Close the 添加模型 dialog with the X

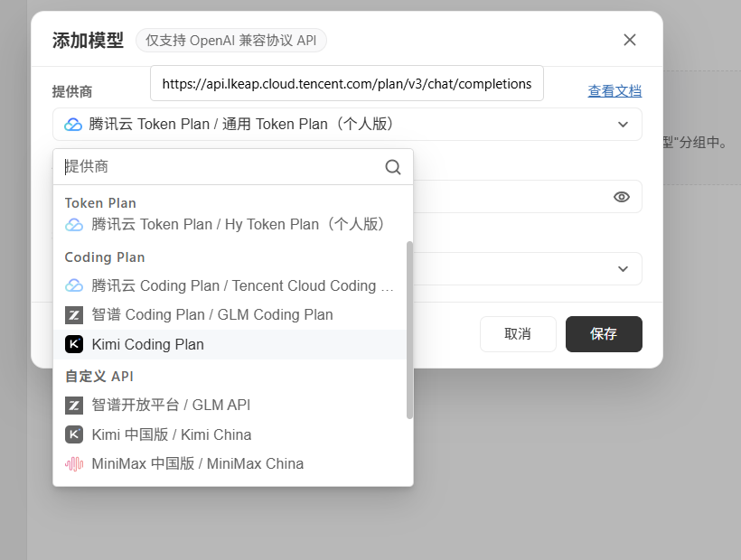(x=630, y=40)
